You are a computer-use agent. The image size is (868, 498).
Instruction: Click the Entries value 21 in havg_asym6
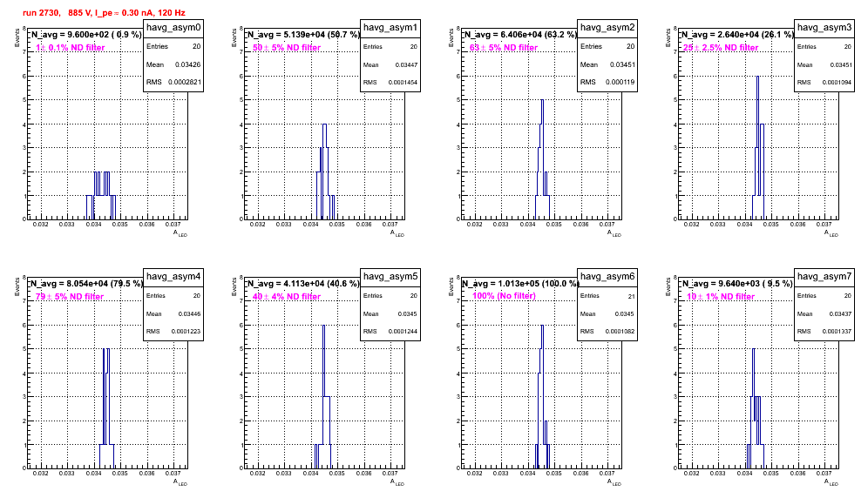(631, 296)
